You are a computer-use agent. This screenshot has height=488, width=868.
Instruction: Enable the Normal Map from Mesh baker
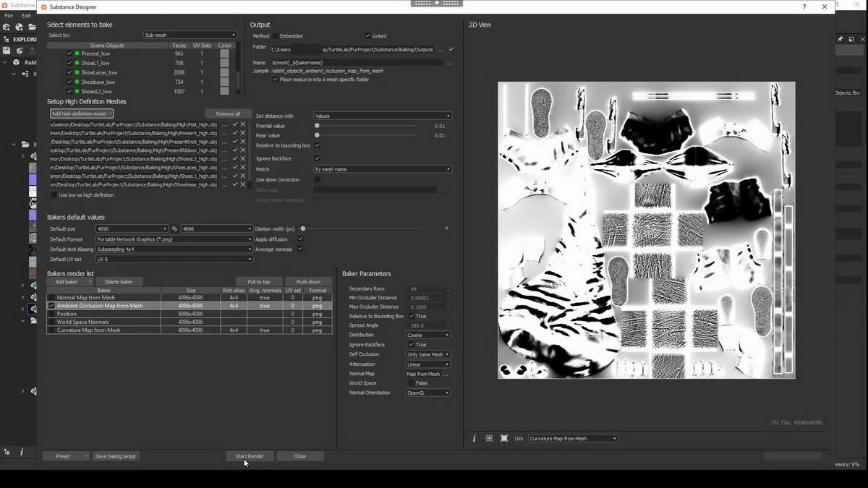[x=51, y=298]
